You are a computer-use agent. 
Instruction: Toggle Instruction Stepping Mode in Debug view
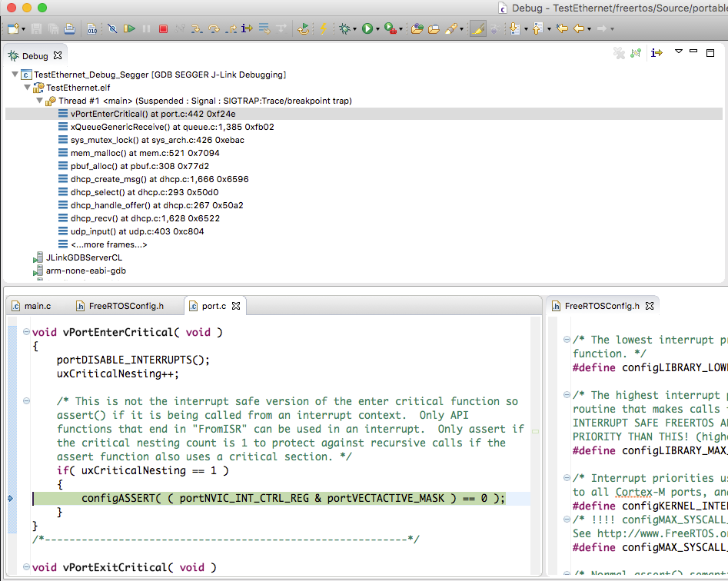657,53
